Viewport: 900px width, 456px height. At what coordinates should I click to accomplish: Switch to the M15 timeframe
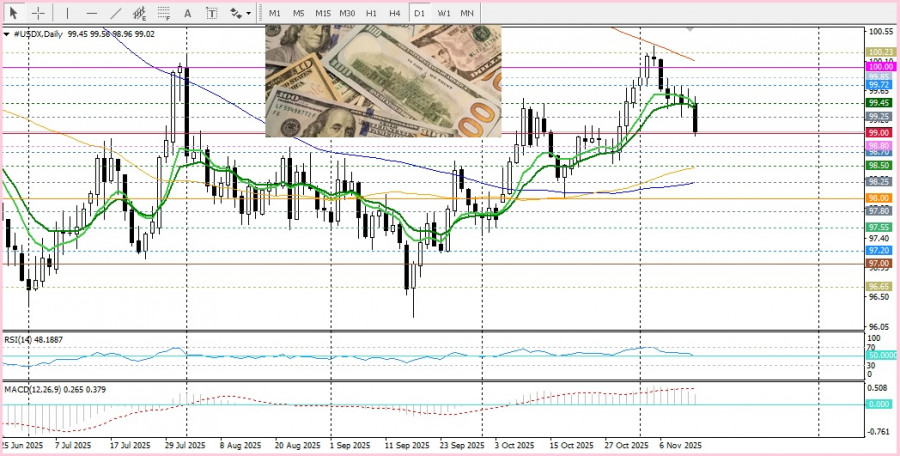tap(323, 13)
